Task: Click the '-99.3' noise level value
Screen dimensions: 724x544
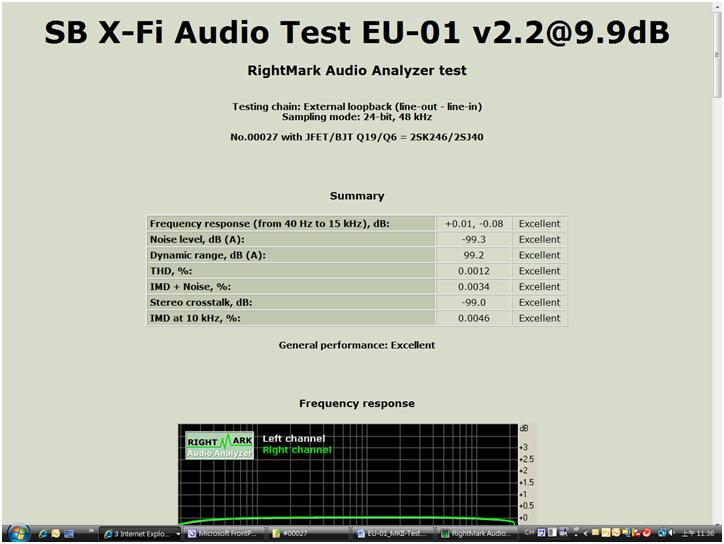Action: pyautogui.click(x=474, y=239)
